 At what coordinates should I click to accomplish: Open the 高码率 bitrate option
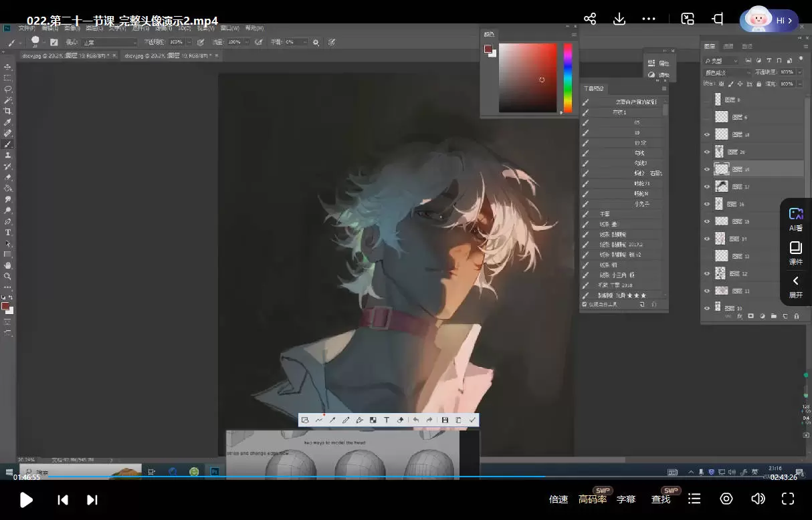tap(593, 499)
